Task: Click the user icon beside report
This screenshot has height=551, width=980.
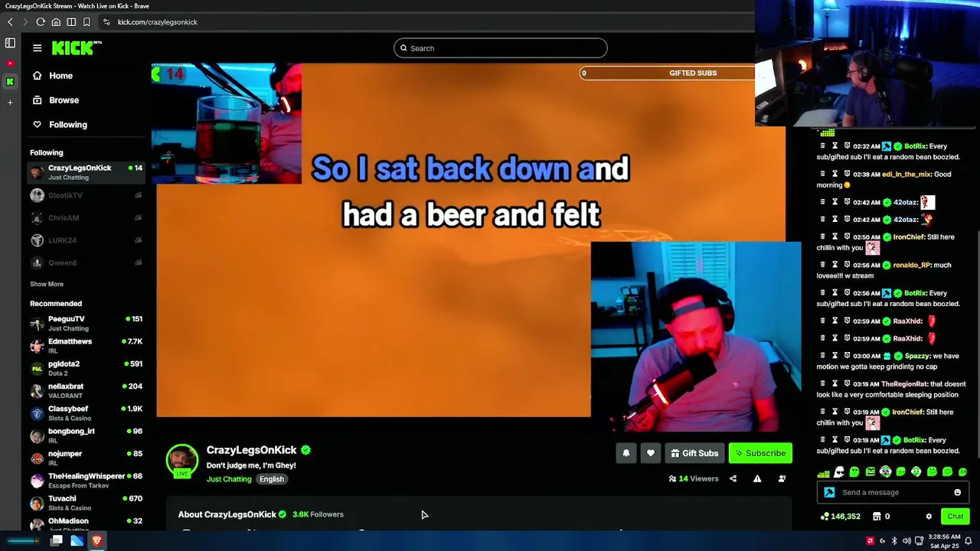Action: (782, 479)
